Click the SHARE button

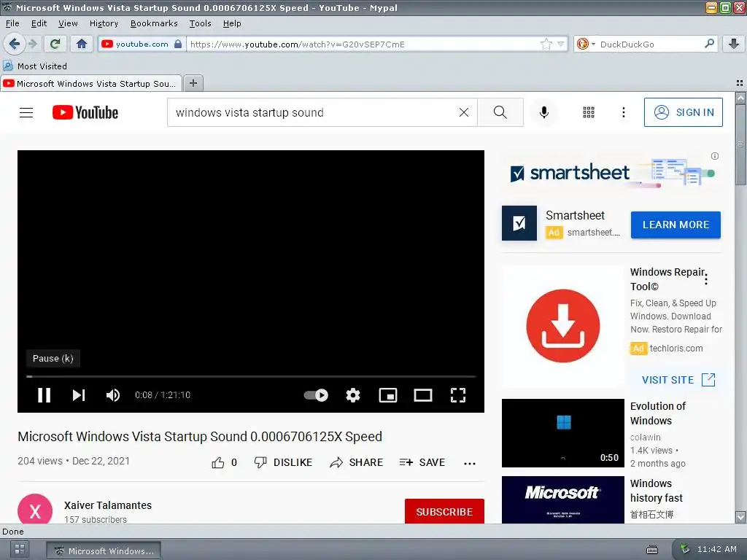pos(356,462)
